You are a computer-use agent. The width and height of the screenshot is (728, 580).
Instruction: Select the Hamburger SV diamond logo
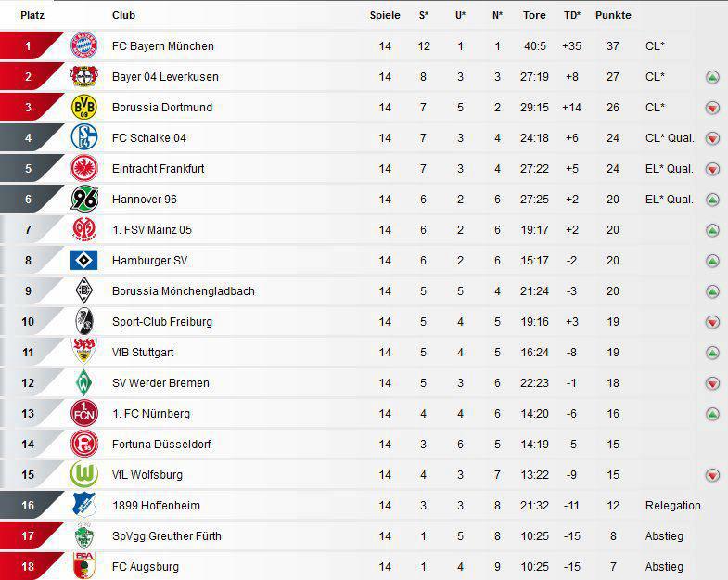point(84,260)
